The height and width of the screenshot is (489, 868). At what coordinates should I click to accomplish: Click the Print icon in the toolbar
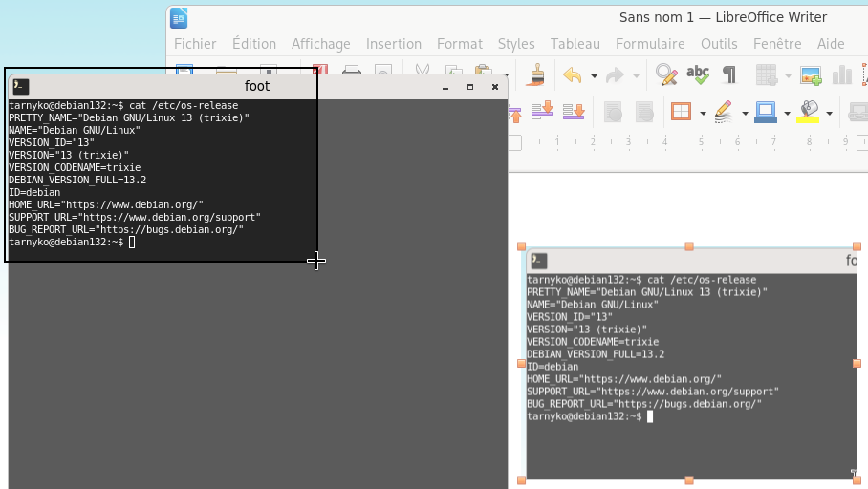[x=352, y=71]
